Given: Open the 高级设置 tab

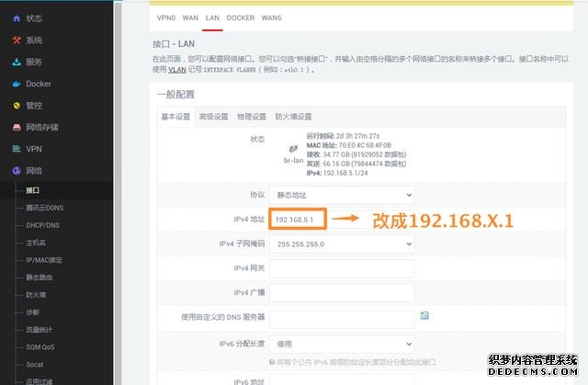Looking at the screenshot, I should 213,117.
